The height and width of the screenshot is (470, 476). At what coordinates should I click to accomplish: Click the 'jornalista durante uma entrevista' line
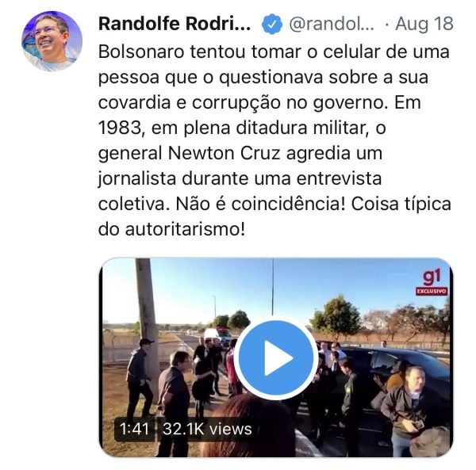[x=240, y=178]
